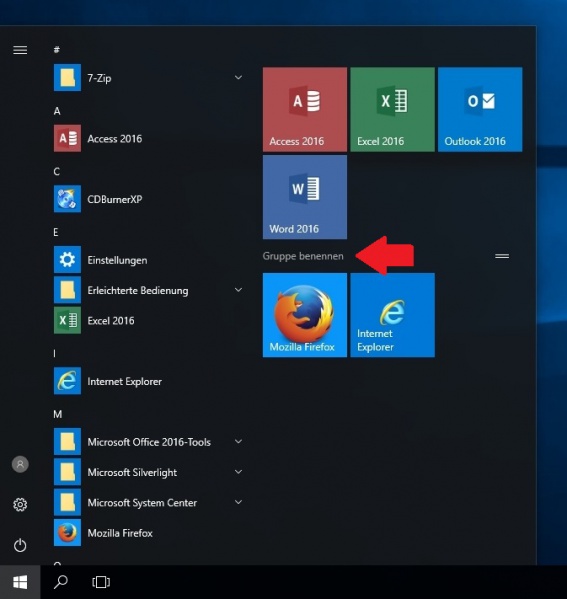
Task: Launch CDBurnerXP from its disc icon
Action: [x=67, y=199]
